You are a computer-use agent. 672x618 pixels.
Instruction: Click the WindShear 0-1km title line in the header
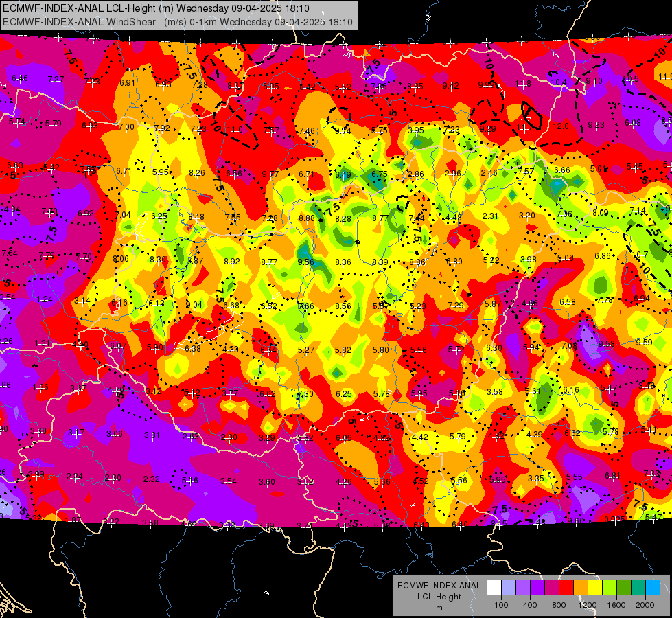pos(177,22)
